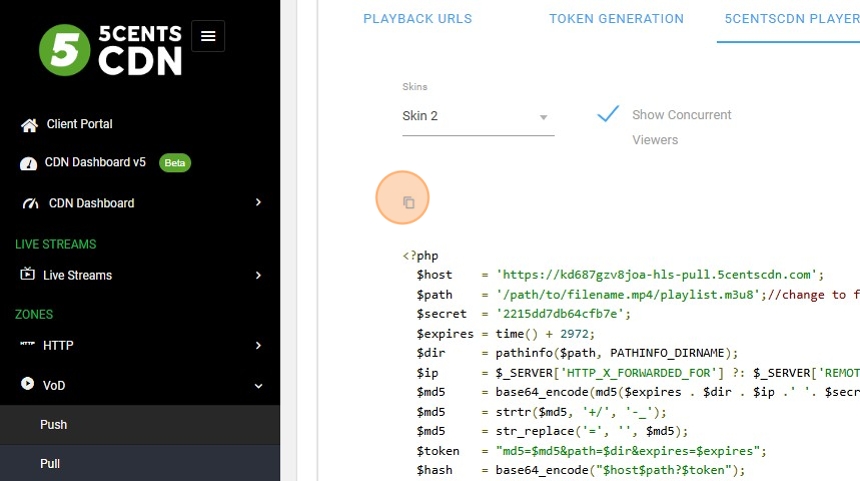
Task: Open the Live Streams menu entry
Action: click(x=77, y=275)
